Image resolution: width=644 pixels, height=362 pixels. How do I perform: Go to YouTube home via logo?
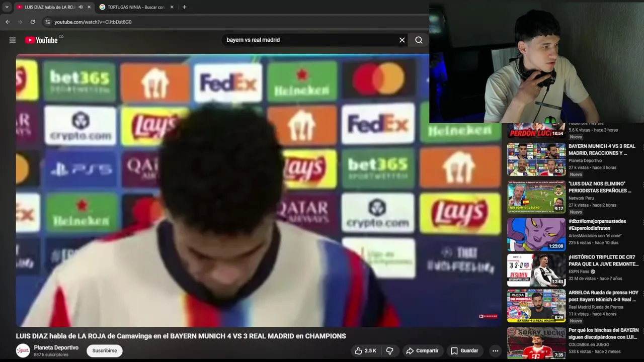[x=41, y=40]
